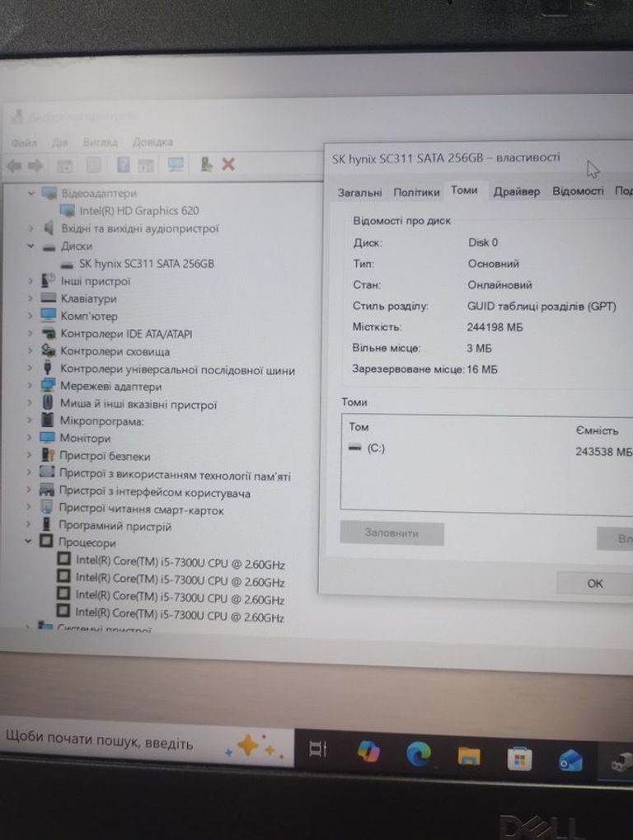Image resolution: width=633 pixels, height=840 pixels.
Task: Select Пристрої безпеки category
Action: (105, 457)
